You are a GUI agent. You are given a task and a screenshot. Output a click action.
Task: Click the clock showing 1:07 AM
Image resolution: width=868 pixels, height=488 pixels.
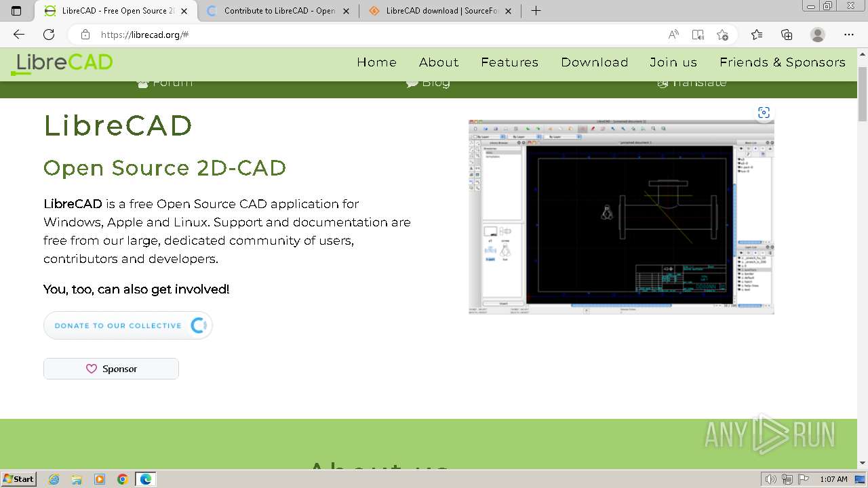click(833, 479)
